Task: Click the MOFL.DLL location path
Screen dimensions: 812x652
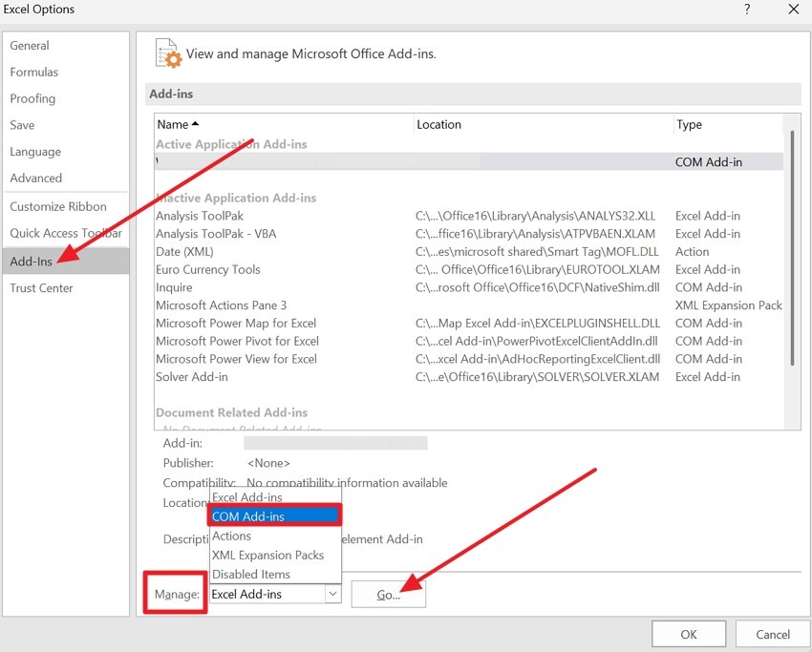Action: 537,251
